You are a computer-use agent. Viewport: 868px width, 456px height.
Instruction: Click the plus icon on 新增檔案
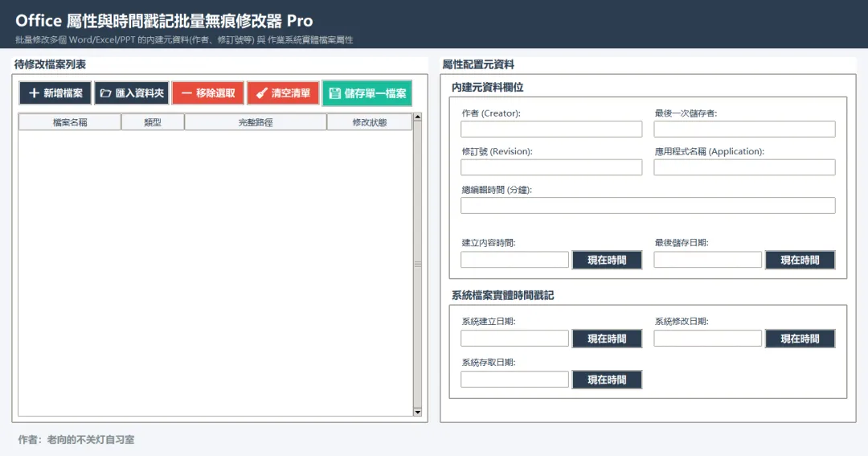click(34, 93)
